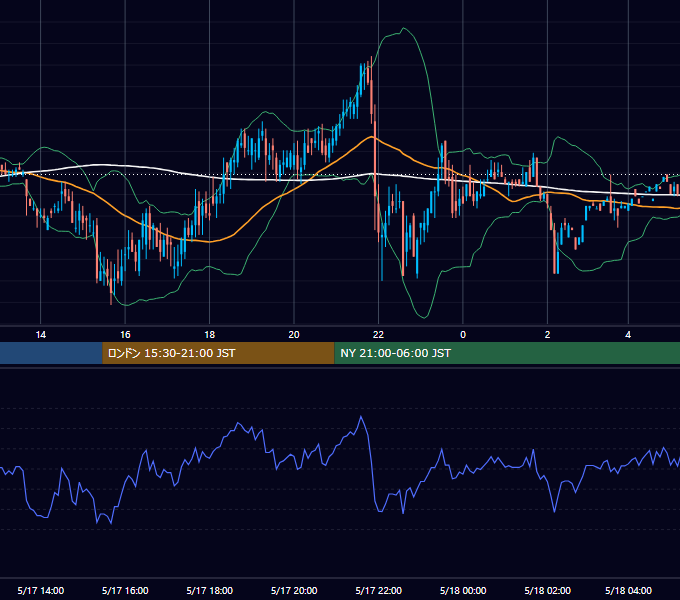Screen dimensions: 680x600
Task: Click the lowest candlestick wick before 16:00
Action: [x=111, y=299]
